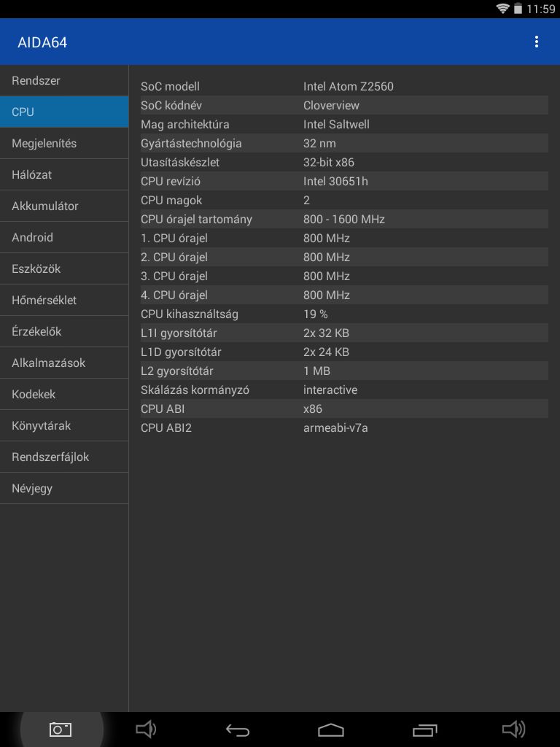The image size is (560, 747).
Task: Select the interactive governor value
Action: (x=330, y=390)
